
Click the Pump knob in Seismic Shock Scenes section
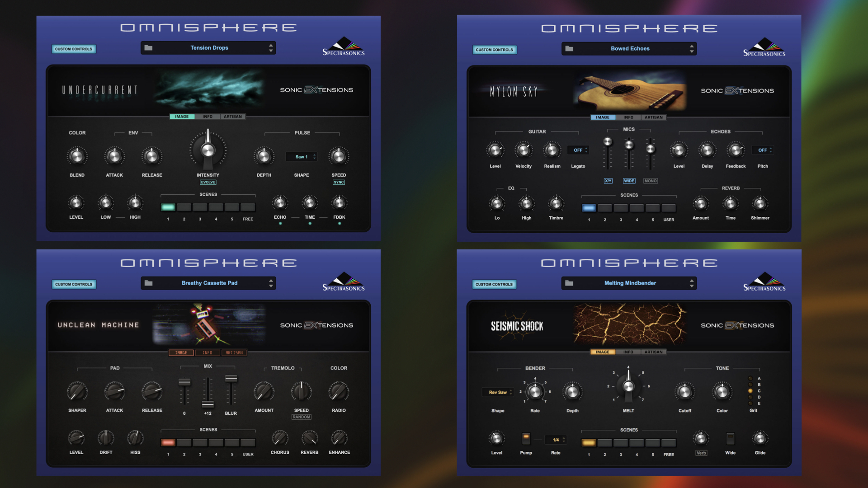click(x=524, y=440)
